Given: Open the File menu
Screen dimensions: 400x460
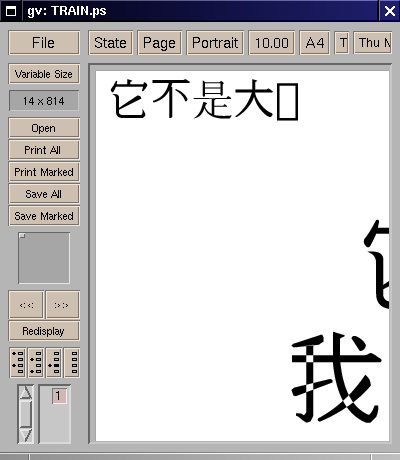Looking at the screenshot, I should [44, 43].
